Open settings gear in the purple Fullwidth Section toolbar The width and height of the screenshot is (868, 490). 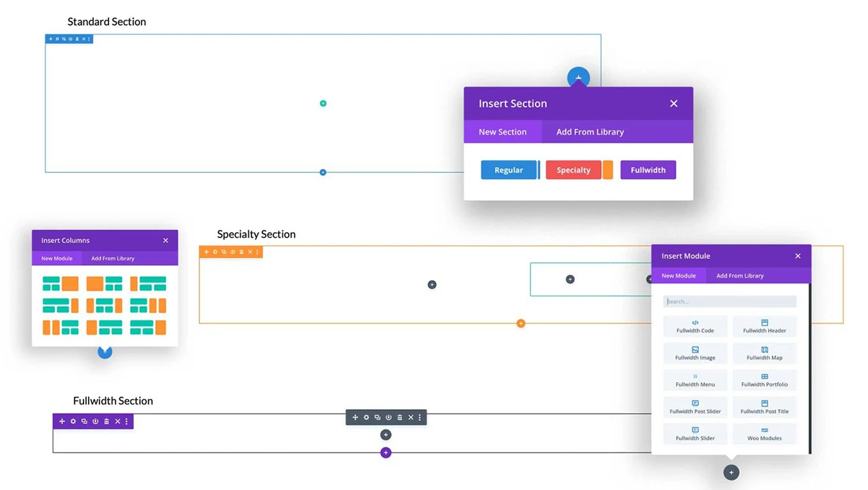click(73, 421)
